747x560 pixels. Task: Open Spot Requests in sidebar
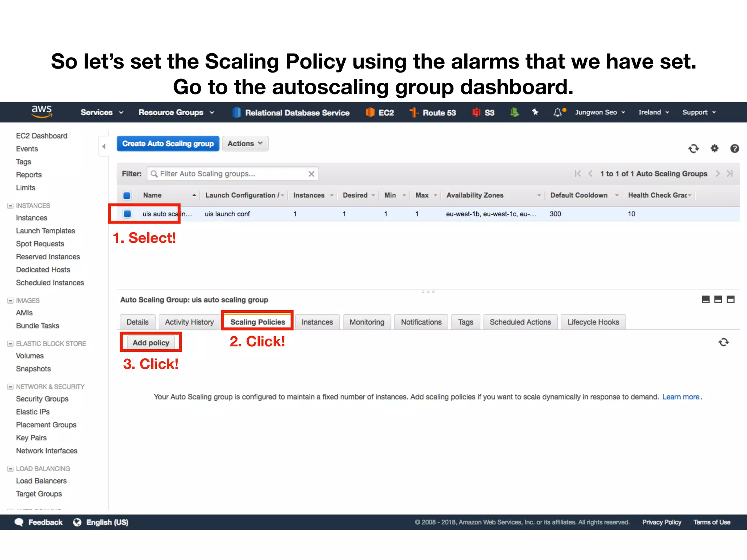click(x=40, y=244)
